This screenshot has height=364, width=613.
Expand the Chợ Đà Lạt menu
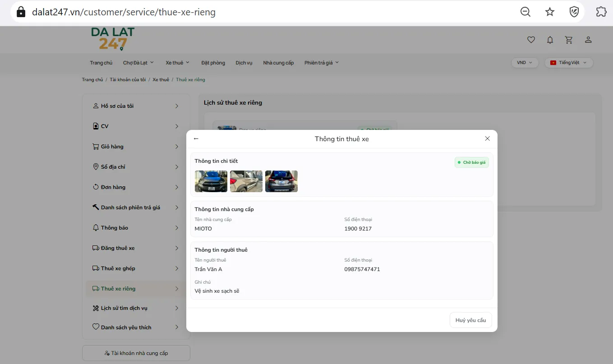point(138,63)
